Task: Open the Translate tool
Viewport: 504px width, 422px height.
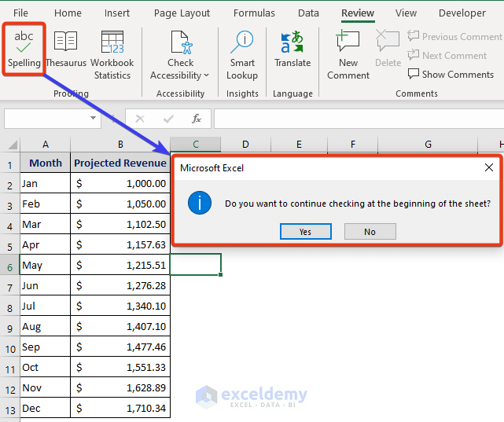Action: (292, 49)
